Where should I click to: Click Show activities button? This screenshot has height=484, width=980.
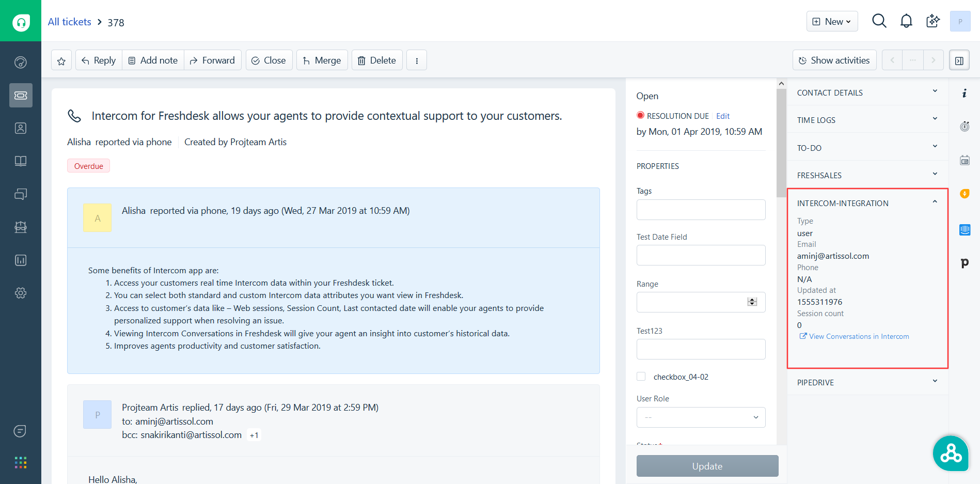pos(834,60)
